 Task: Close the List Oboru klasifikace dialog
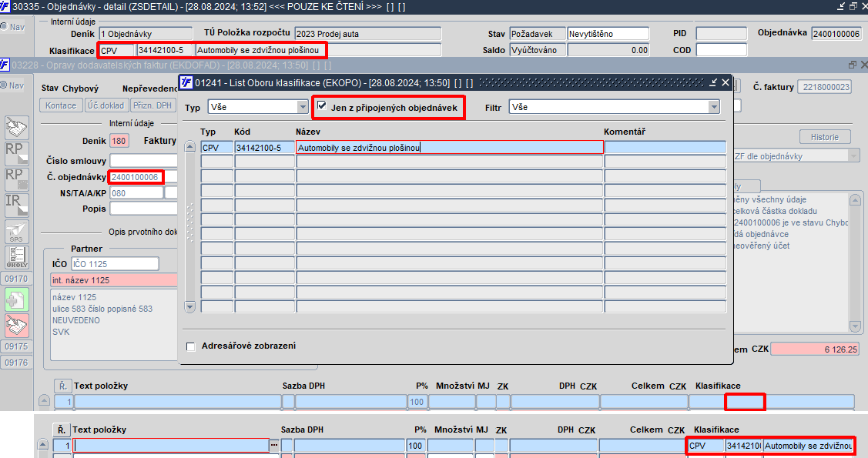pyautogui.click(x=726, y=82)
